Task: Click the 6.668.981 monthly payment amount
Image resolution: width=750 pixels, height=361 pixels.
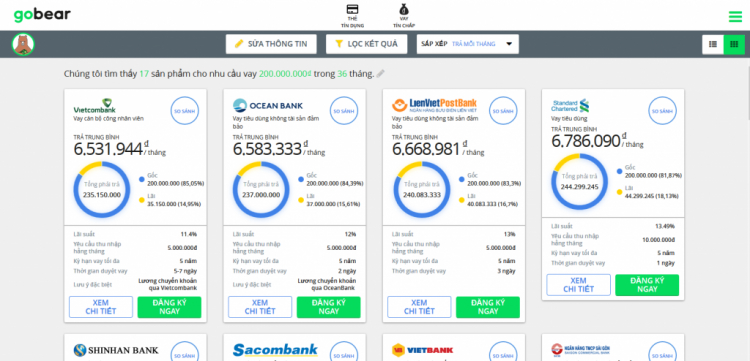Action: point(426,149)
